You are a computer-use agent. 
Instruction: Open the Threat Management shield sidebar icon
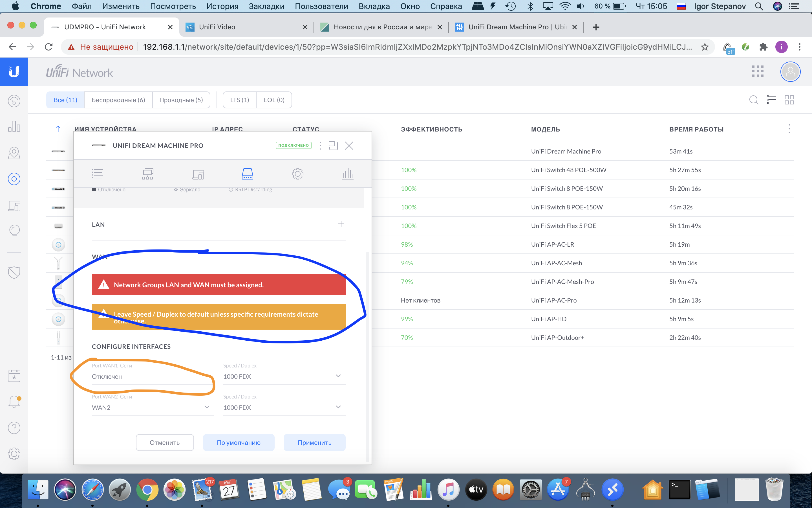click(14, 272)
